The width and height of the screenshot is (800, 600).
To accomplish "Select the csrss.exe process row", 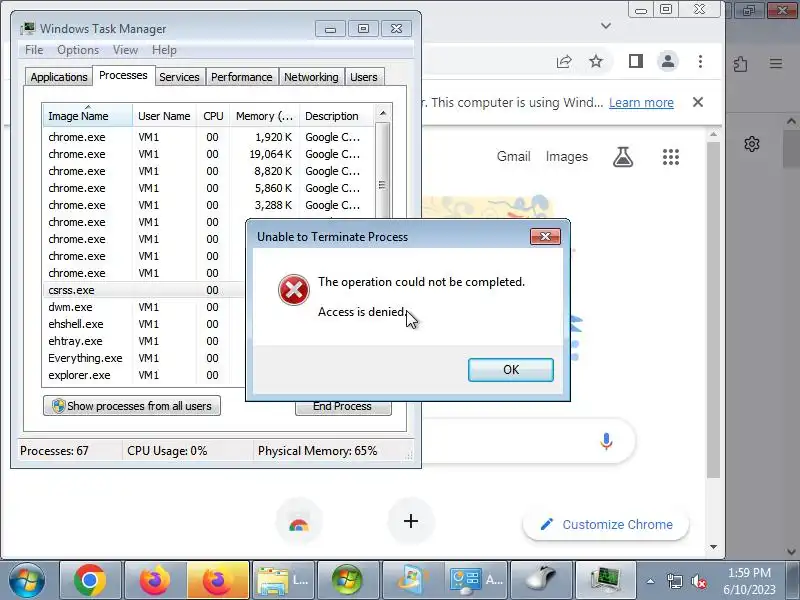I will tap(144, 290).
